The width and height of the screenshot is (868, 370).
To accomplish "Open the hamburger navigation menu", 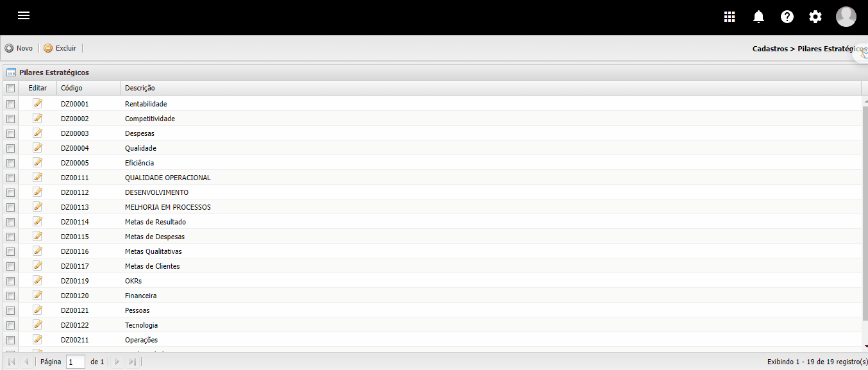I will [24, 16].
